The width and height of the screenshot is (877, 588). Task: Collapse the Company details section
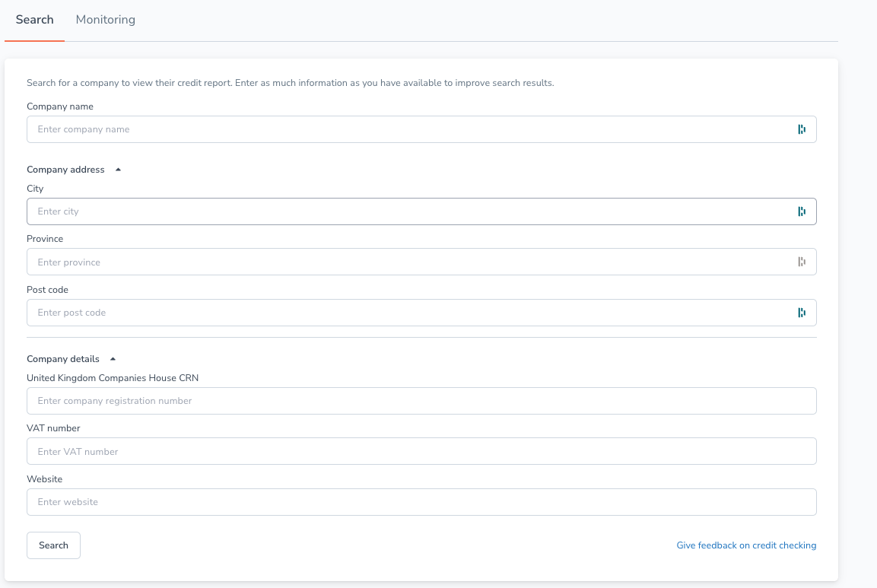(x=113, y=358)
